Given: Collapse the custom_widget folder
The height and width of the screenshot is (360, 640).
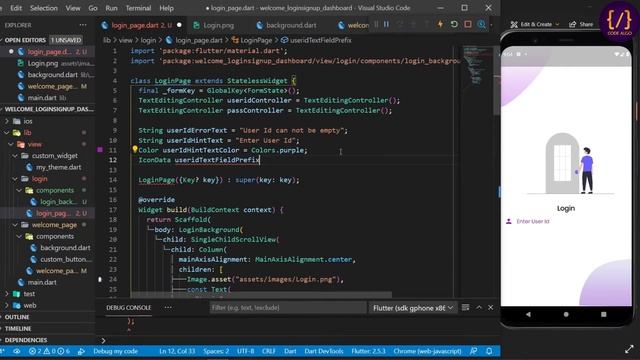Looking at the screenshot, I should tap(15, 156).
